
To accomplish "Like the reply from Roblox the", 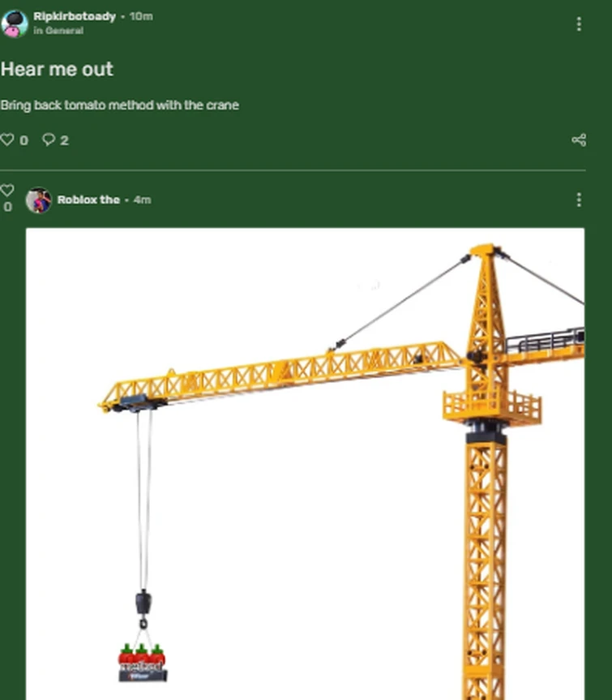I will (7, 191).
